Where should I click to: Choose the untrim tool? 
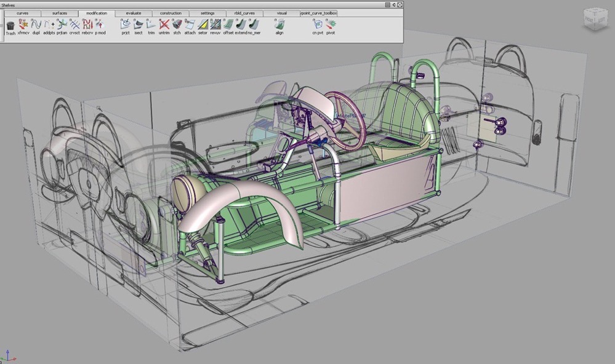pyautogui.click(x=164, y=25)
